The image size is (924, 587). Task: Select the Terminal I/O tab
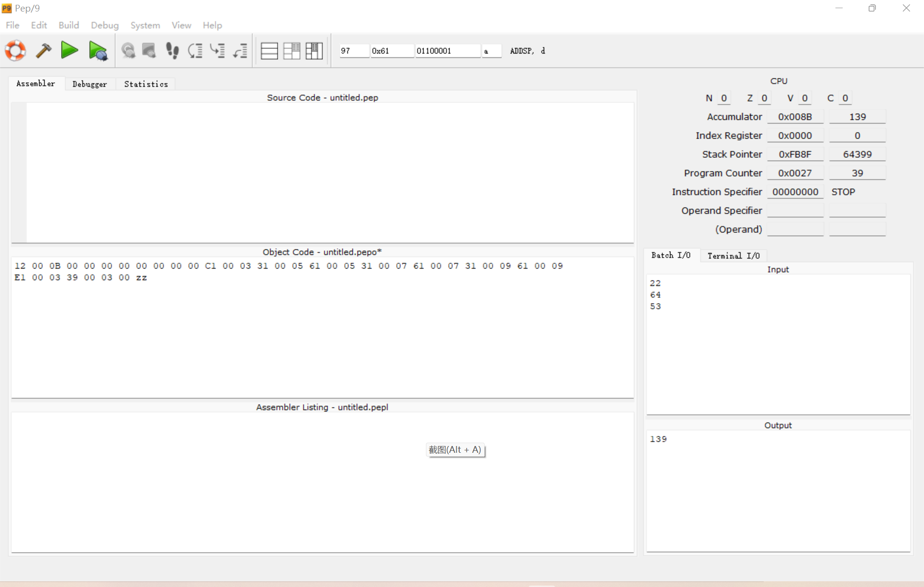point(733,255)
